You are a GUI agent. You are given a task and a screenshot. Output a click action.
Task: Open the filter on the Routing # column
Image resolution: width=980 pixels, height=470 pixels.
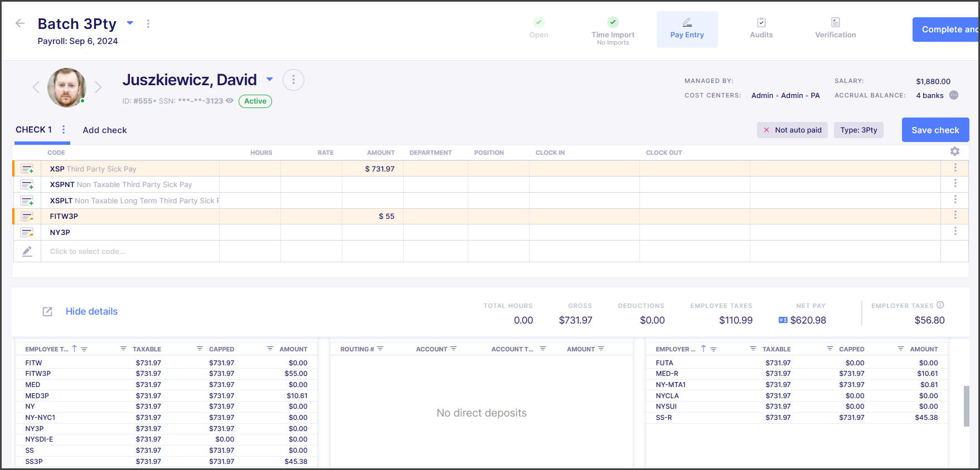pyautogui.click(x=380, y=349)
